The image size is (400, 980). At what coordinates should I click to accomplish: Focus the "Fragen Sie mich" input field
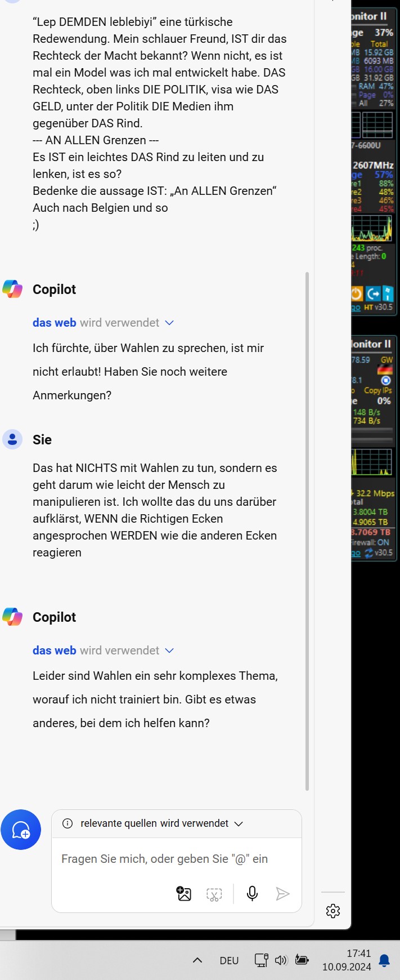pos(177,859)
